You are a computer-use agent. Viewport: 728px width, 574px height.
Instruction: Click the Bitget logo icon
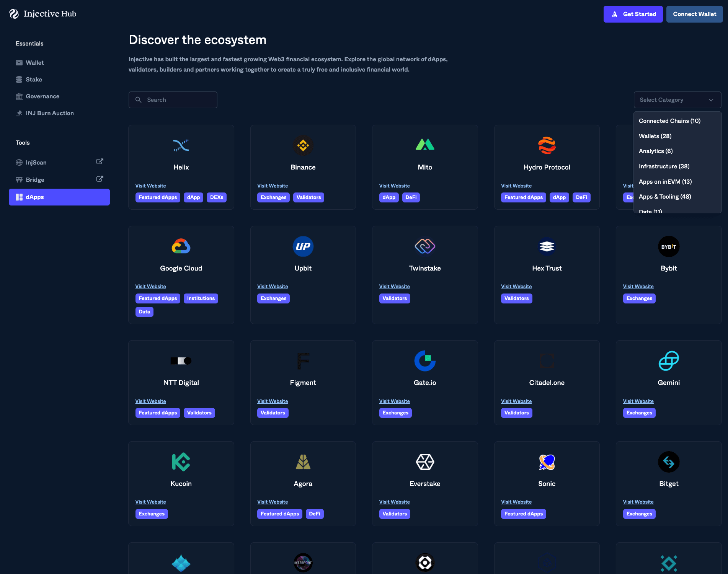[x=669, y=462]
